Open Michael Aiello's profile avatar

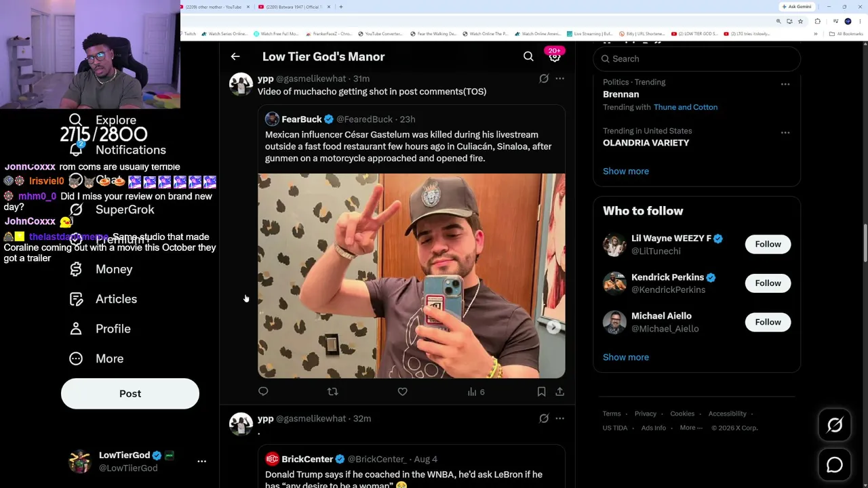(x=614, y=323)
